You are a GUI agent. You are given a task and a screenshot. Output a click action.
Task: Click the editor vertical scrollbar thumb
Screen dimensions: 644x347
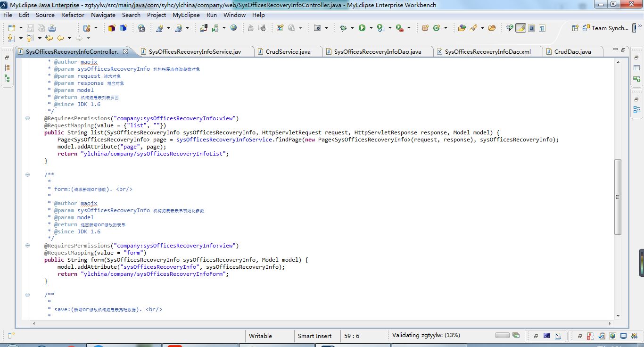[x=618, y=197]
